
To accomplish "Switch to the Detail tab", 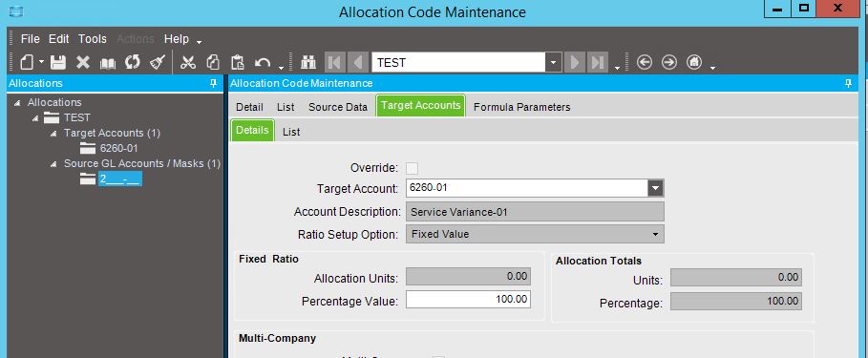I will click(249, 107).
